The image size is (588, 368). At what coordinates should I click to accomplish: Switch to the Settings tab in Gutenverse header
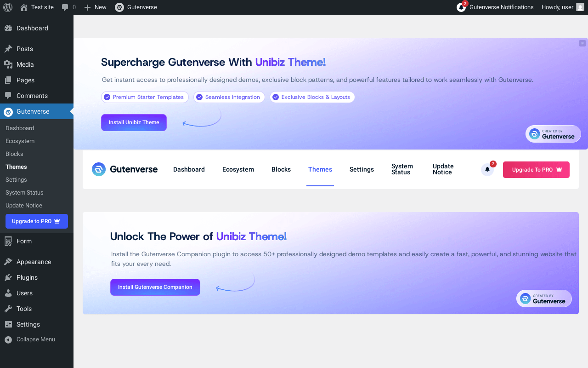(362, 169)
